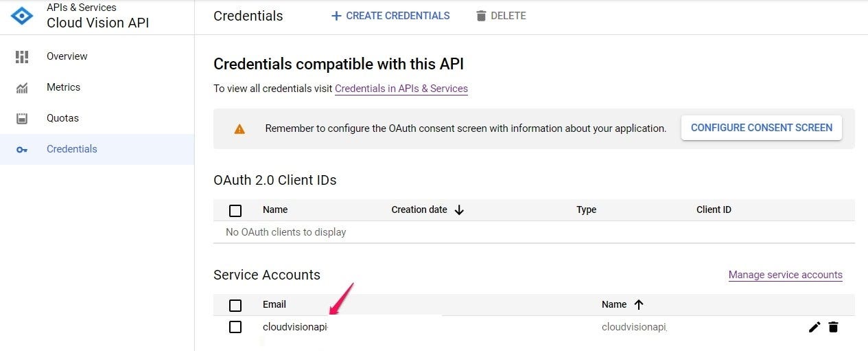Click the OAuth Name column header
This screenshot has width=868, height=351.
click(x=275, y=210)
